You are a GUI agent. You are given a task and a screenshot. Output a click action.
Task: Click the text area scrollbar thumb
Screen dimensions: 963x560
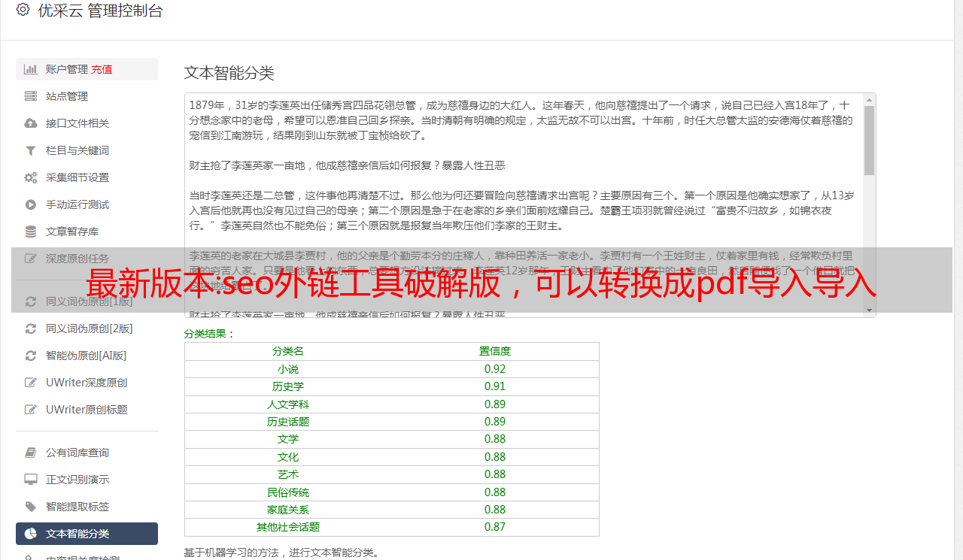pyautogui.click(x=869, y=141)
